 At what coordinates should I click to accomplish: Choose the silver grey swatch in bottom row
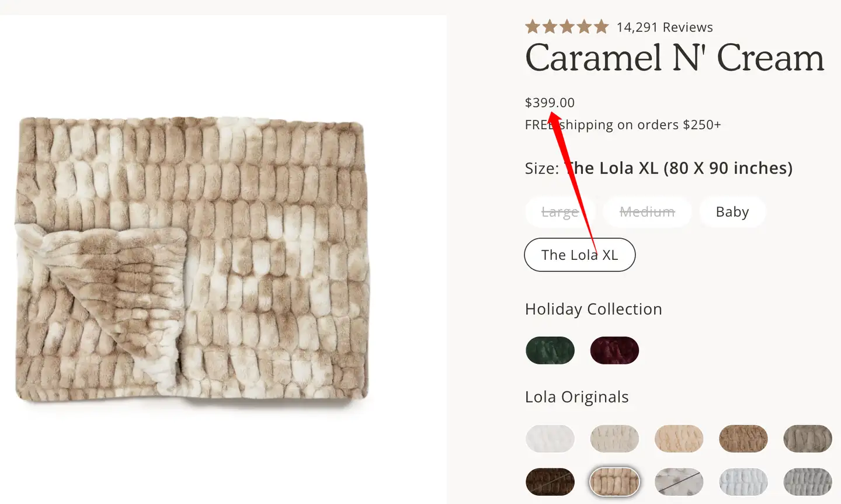(x=807, y=482)
